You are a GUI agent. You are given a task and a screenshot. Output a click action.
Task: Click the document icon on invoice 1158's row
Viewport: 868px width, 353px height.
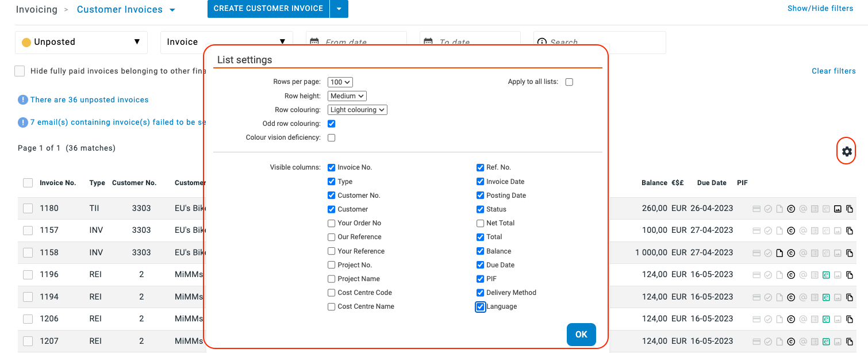pos(779,253)
